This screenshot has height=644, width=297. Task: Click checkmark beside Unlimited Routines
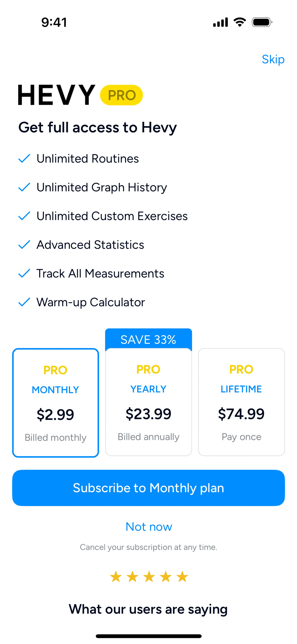click(24, 158)
